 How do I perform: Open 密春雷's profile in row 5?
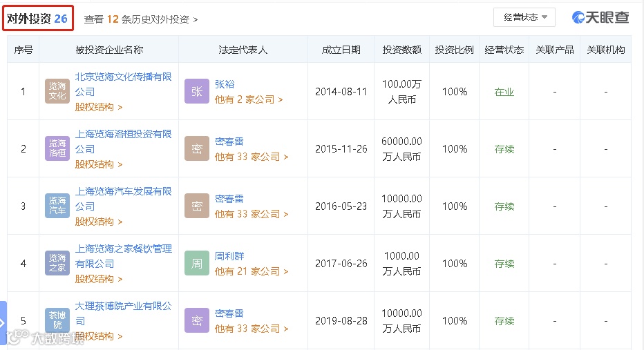click(x=229, y=313)
